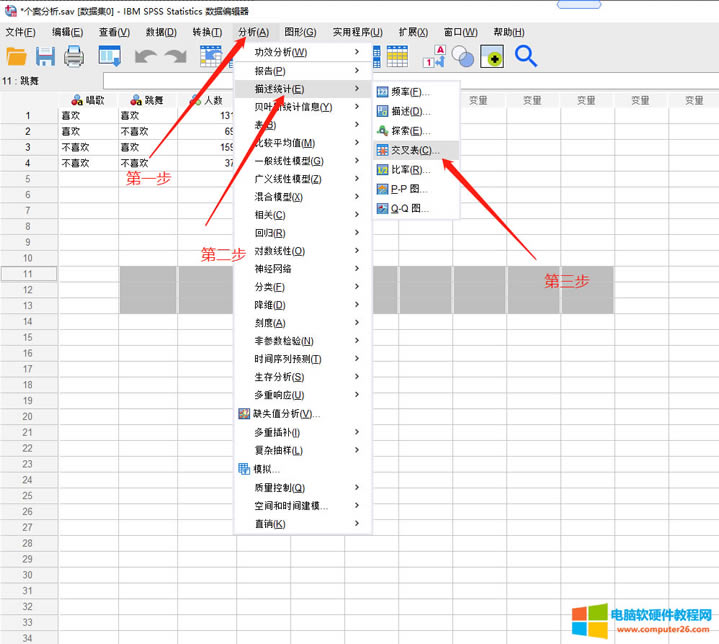Image resolution: width=719 pixels, height=644 pixels.
Task: Click the 唱歌 column header
Action: (88, 100)
